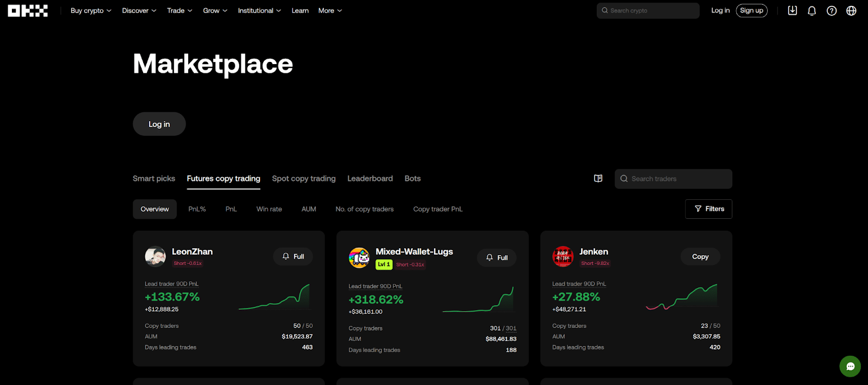Open the OKX home logo
Viewport: 868px width, 385px height.
pyautogui.click(x=28, y=10)
